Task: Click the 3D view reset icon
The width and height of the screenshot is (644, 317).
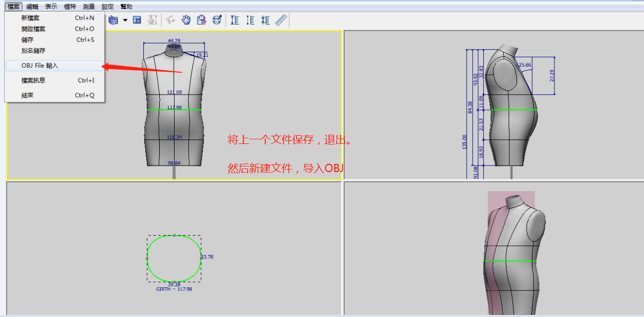Action: click(x=217, y=20)
